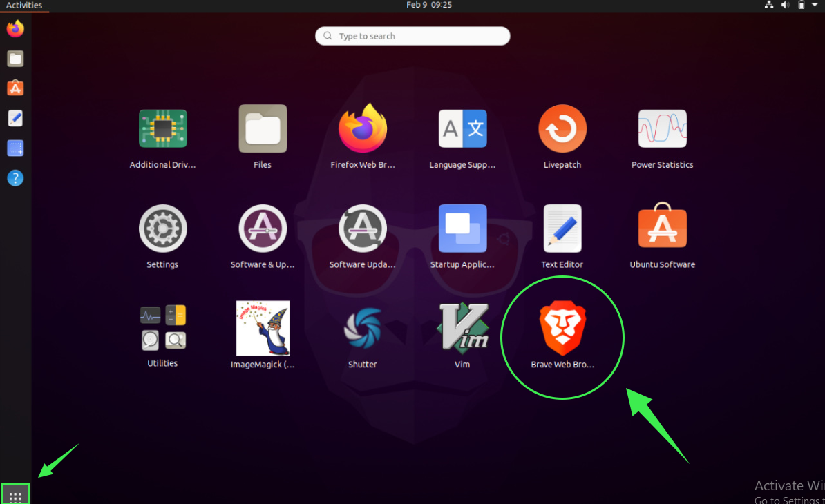Expand the system menu arrow
Screen dimensions: 825x504
[815, 5]
